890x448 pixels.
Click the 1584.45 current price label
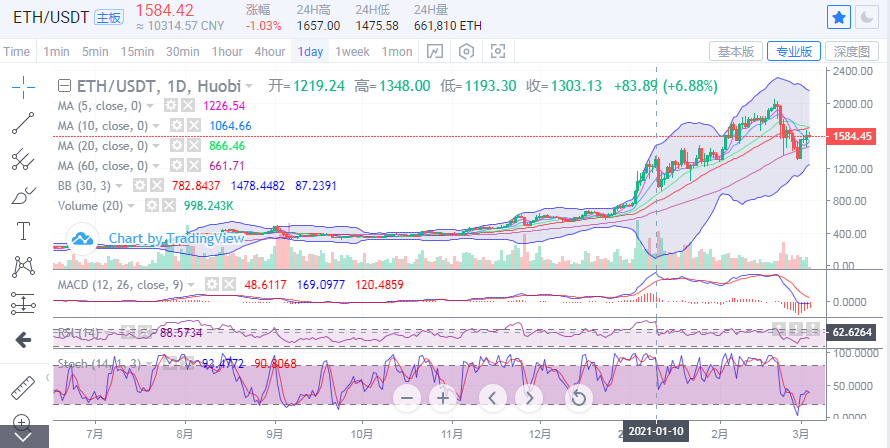point(852,136)
